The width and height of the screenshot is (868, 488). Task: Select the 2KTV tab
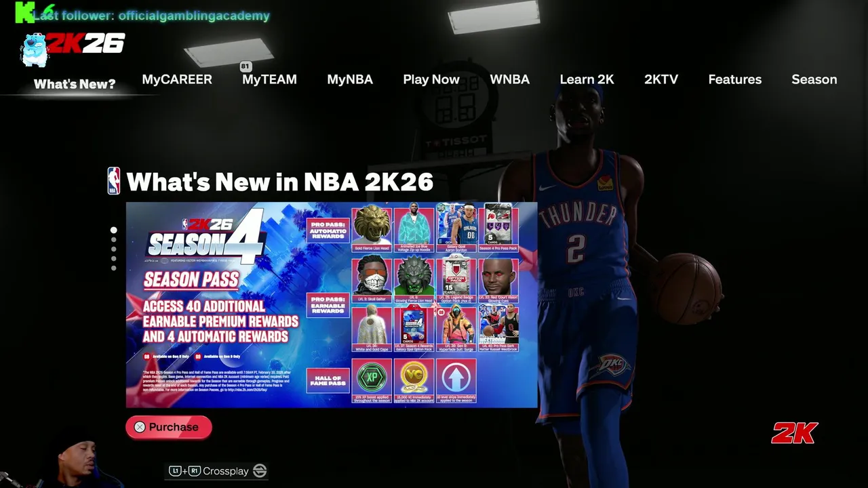(661, 79)
